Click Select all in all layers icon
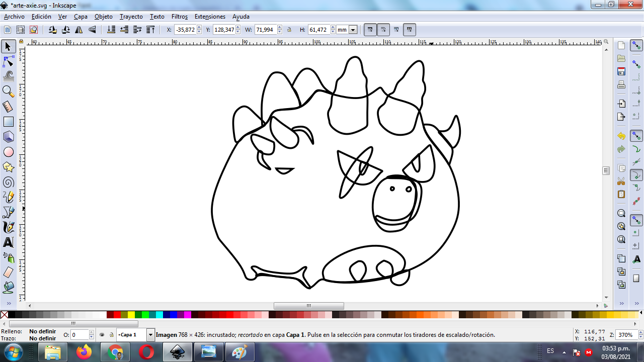Image resolution: width=644 pixels, height=362 pixels. 21,30
